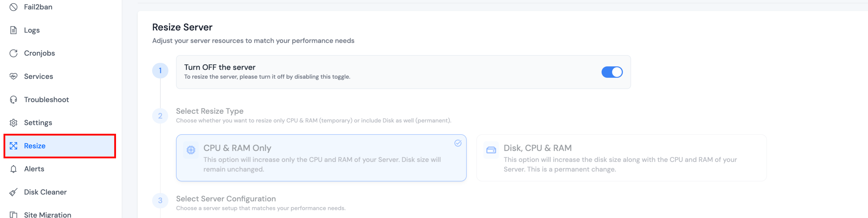
Task: Open the Logs menu item
Action: [60, 30]
